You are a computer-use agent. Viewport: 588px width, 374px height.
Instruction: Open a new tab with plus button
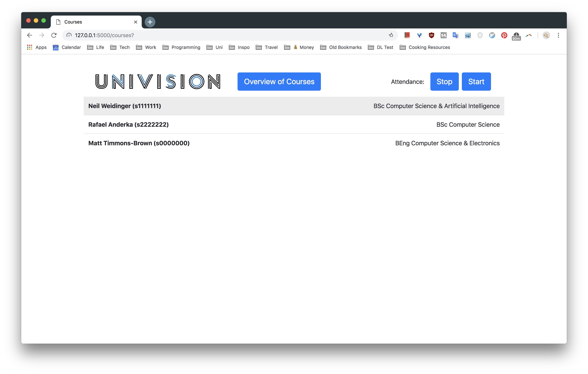click(150, 22)
